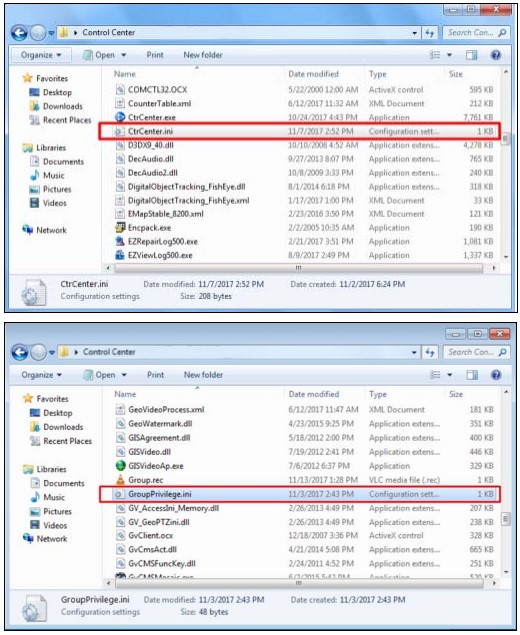Click Back arrow in bottom Control Center window
520x635 pixels.
click(x=19, y=352)
